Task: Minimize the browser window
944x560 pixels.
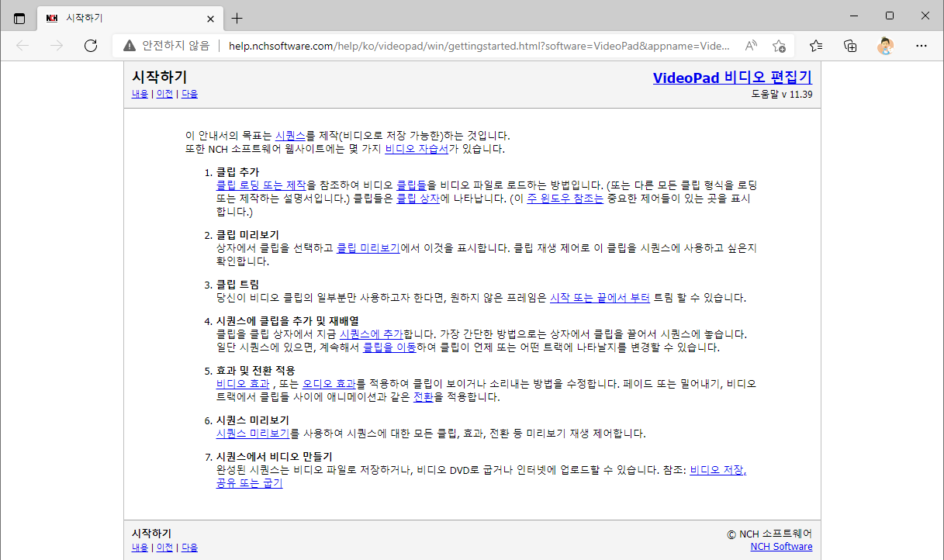Action: pyautogui.click(x=854, y=16)
